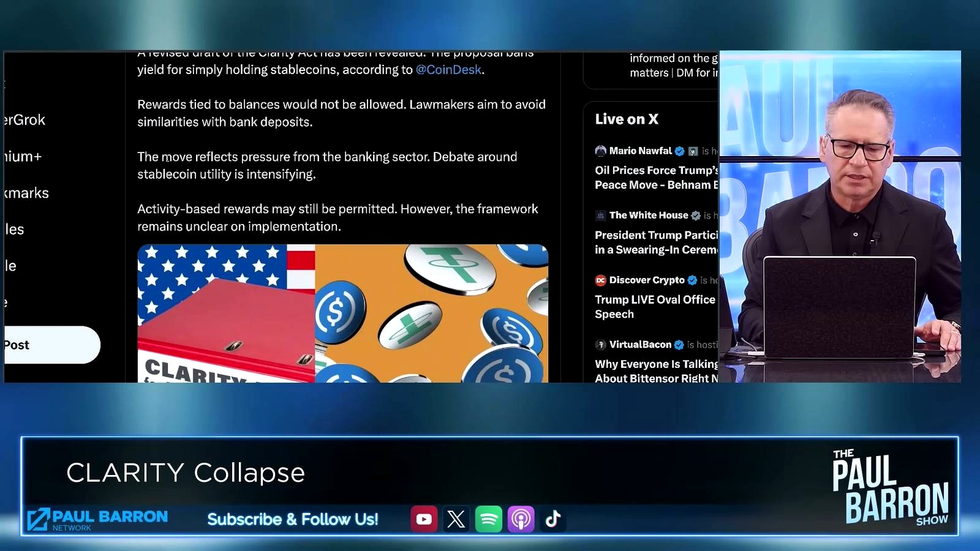Open Mario Nawfal's avatar in Live on X
Image resolution: width=980 pixels, height=551 pixels.
(x=600, y=151)
